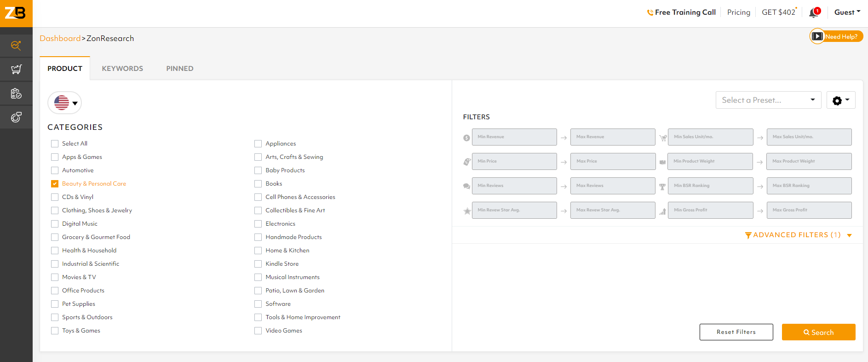Click the Free Training Call link

685,12
